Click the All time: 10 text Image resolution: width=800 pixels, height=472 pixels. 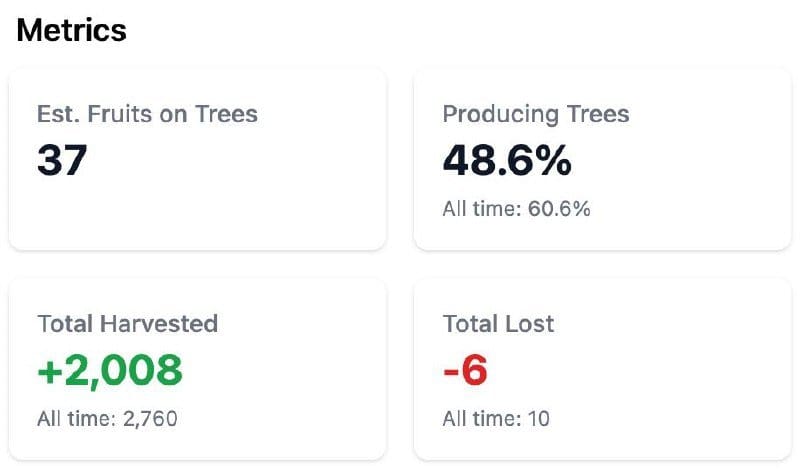coord(496,419)
